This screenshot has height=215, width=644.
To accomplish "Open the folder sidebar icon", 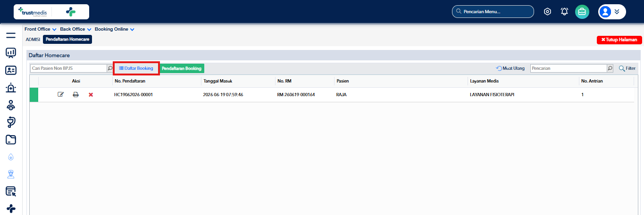I will [x=11, y=140].
